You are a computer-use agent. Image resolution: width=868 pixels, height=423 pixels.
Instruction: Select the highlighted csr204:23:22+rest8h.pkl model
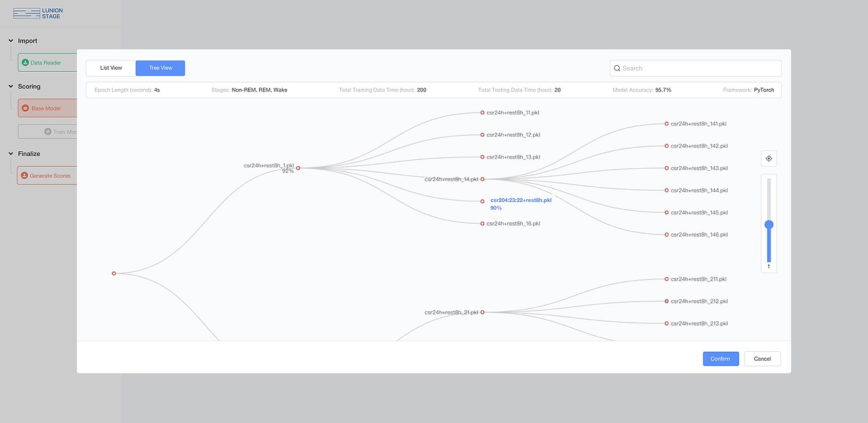tap(520, 201)
